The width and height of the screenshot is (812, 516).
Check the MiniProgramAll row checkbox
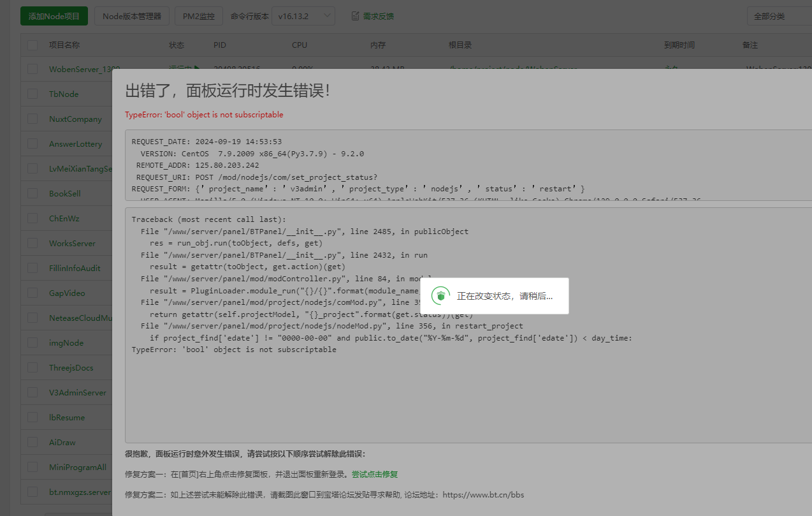[33, 467]
